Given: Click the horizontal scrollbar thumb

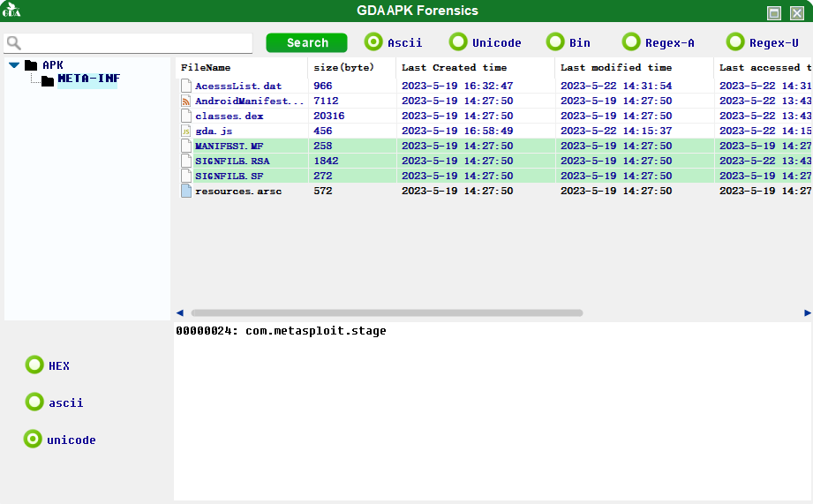Looking at the screenshot, I should coord(387,312).
